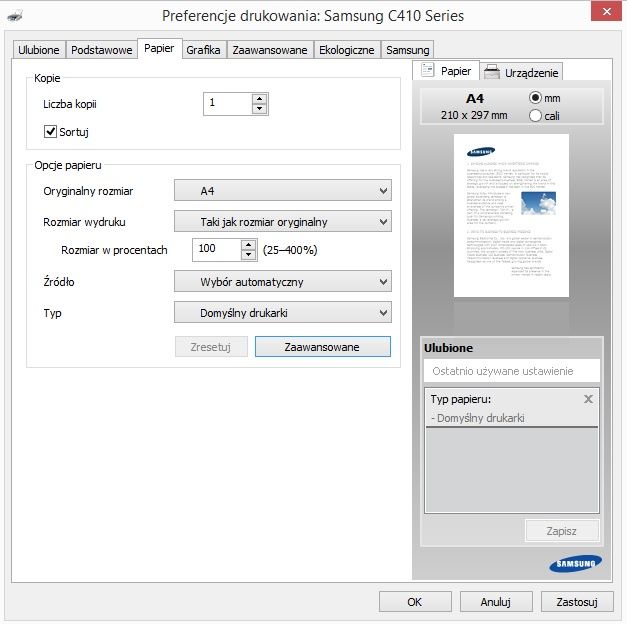Close the print preferences window
This screenshot has height=624, width=627.
tap(606, 11)
